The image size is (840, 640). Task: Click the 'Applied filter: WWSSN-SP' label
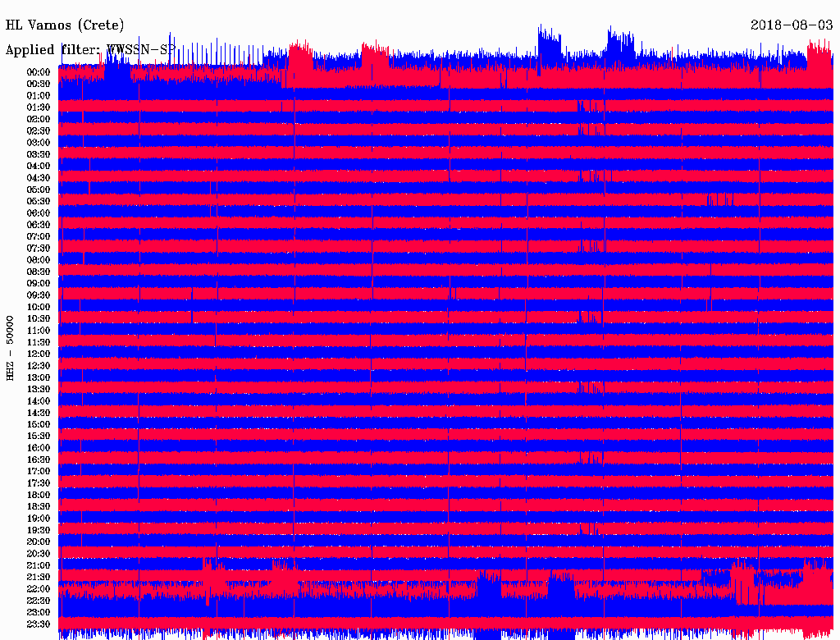pos(90,50)
